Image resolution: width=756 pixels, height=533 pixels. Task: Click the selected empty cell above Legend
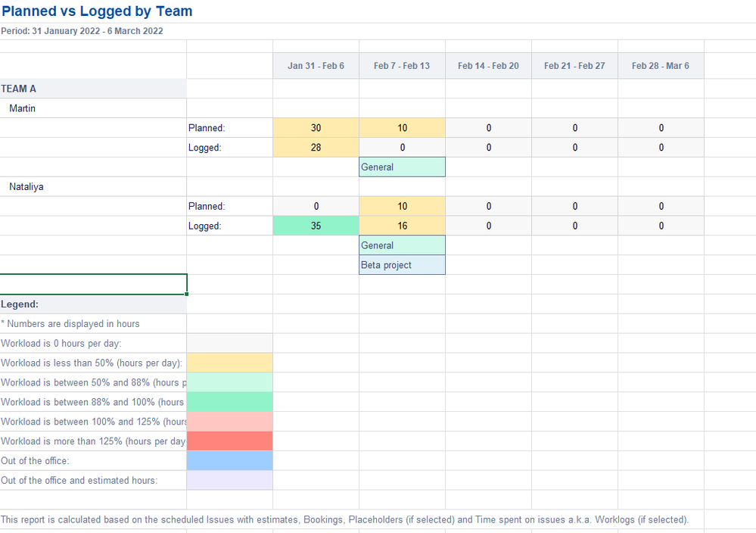[93, 285]
